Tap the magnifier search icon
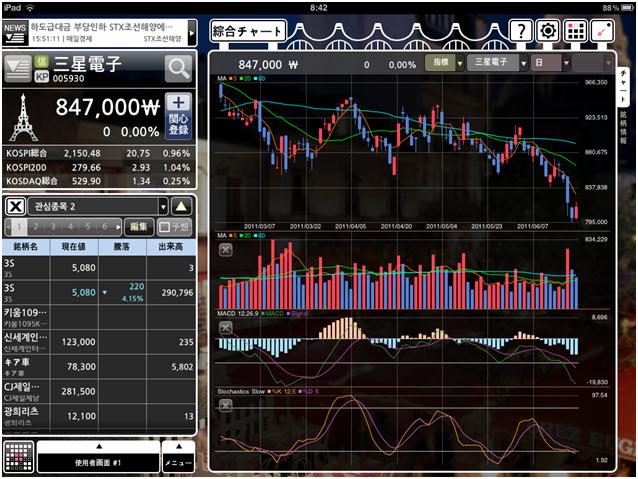 pos(178,69)
